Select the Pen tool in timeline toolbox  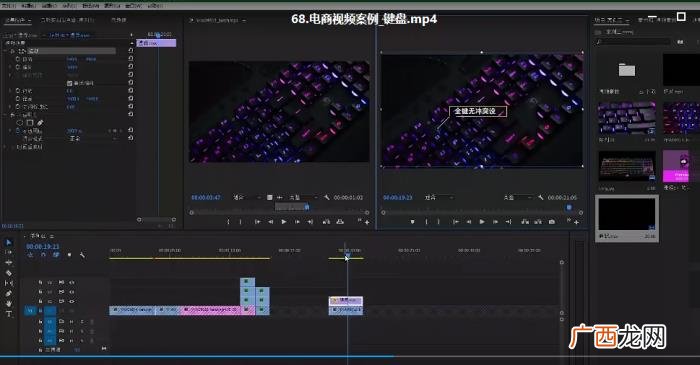pos(8,294)
